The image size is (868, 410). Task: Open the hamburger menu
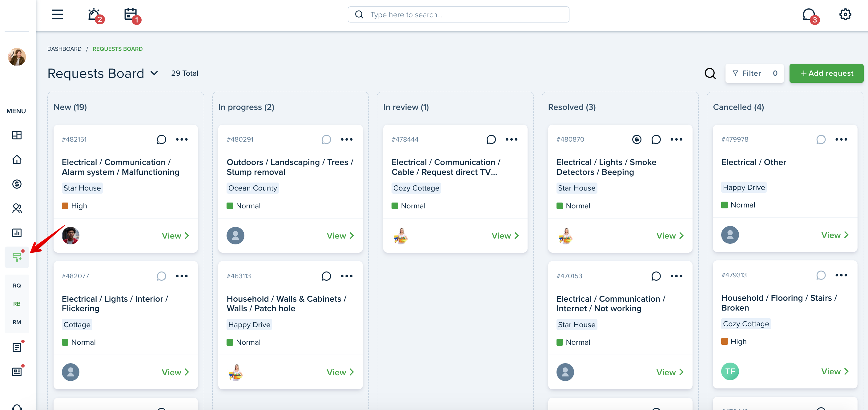[57, 14]
